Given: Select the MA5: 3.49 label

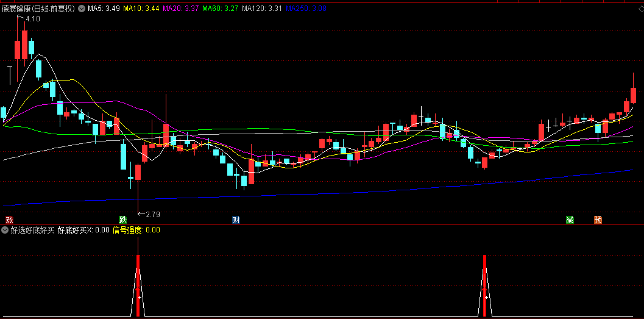Looking at the screenshot, I should pos(104,8).
